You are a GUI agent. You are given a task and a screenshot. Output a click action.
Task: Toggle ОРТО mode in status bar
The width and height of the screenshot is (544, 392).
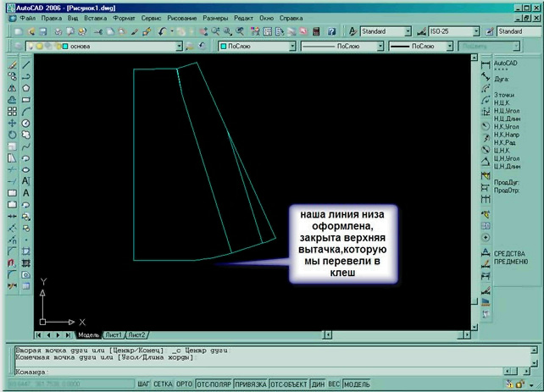[x=184, y=384]
